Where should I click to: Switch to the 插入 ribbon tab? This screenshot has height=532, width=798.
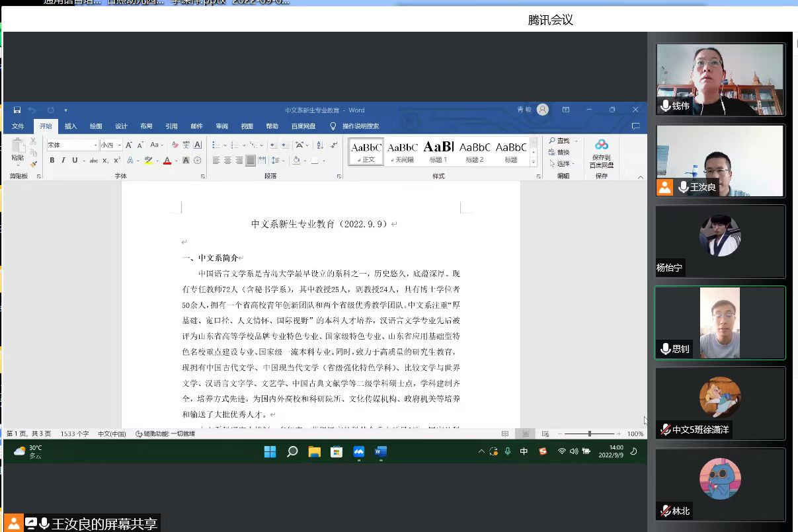pos(71,126)
